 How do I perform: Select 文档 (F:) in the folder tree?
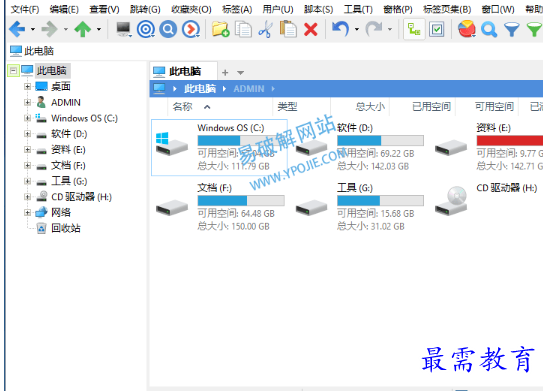[x=68, y=165]
